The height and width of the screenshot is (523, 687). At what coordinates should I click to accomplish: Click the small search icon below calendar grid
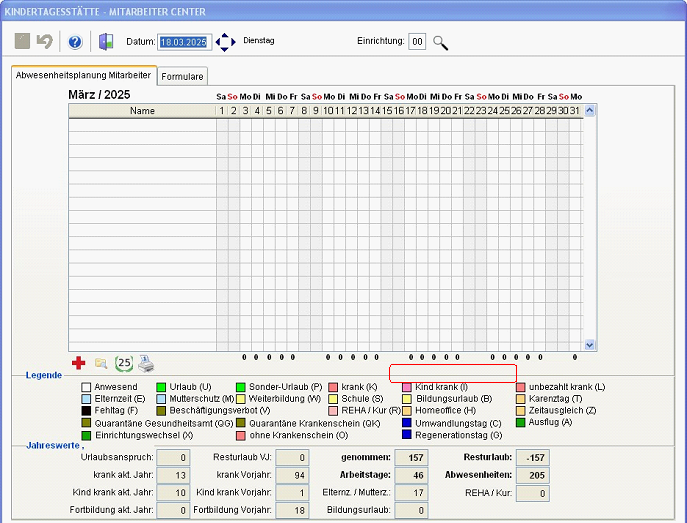101,363
